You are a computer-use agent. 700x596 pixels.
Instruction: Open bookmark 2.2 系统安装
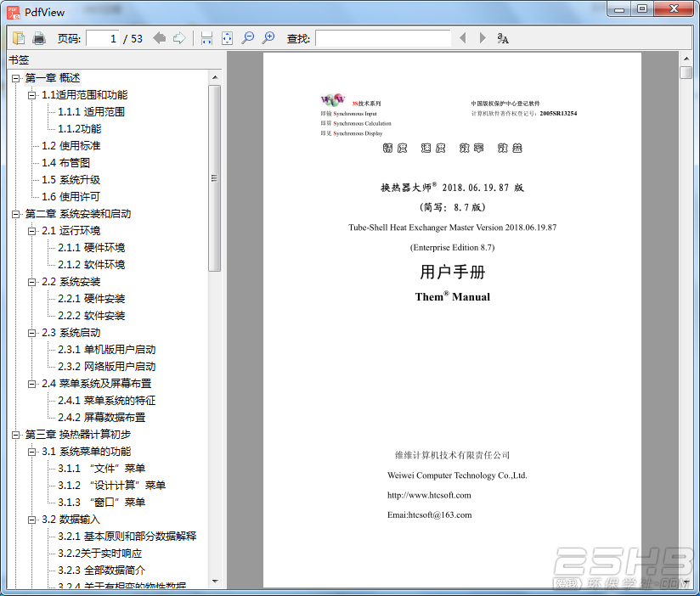(x=71, y=282)
